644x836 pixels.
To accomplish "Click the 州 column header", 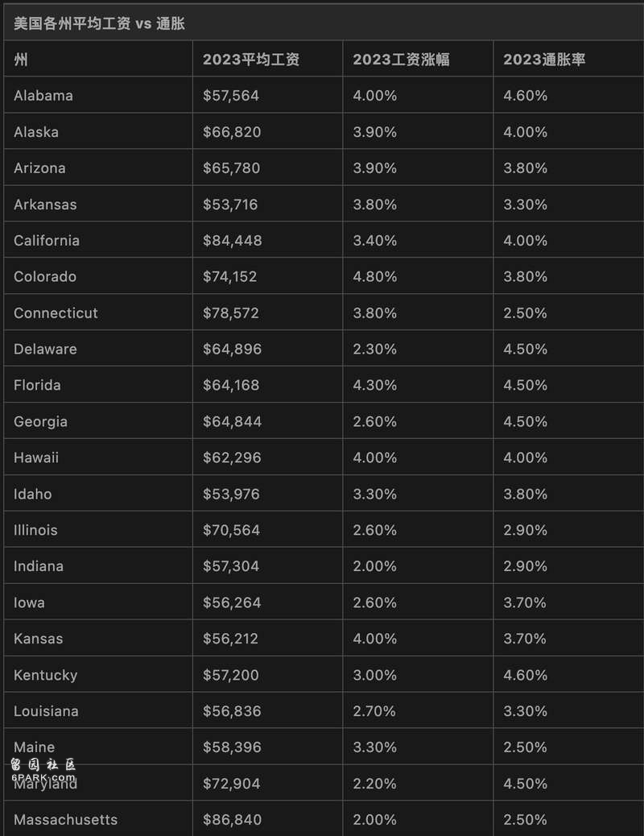I will point(21,60).
